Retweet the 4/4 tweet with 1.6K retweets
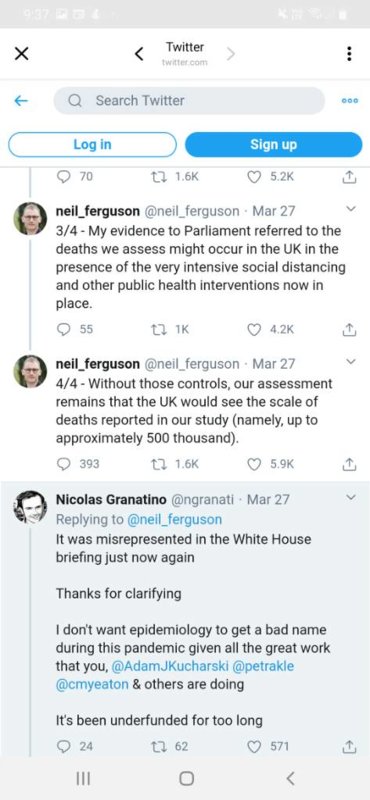This screenshot has width=370, height=800. [158, 464]
